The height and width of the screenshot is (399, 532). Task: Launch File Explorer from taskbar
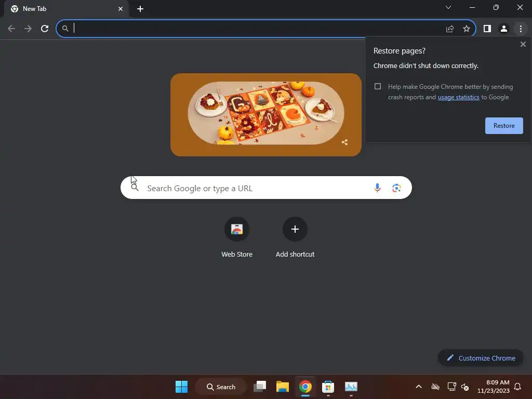coord(282,387)
